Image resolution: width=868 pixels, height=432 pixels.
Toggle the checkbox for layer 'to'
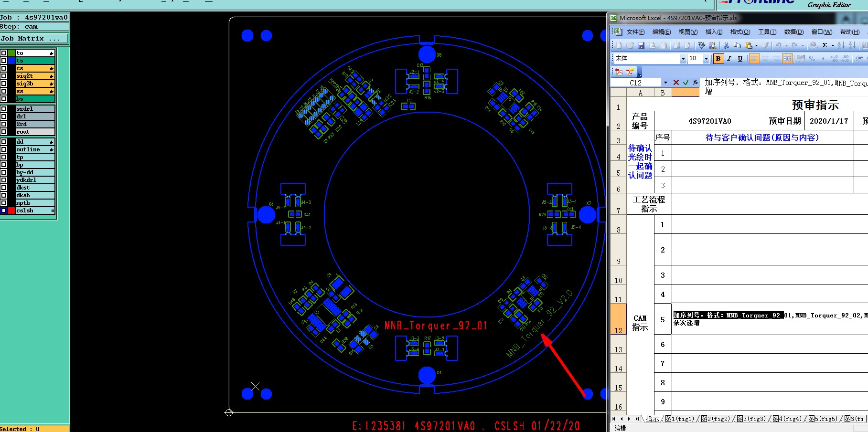click(3, 53)
